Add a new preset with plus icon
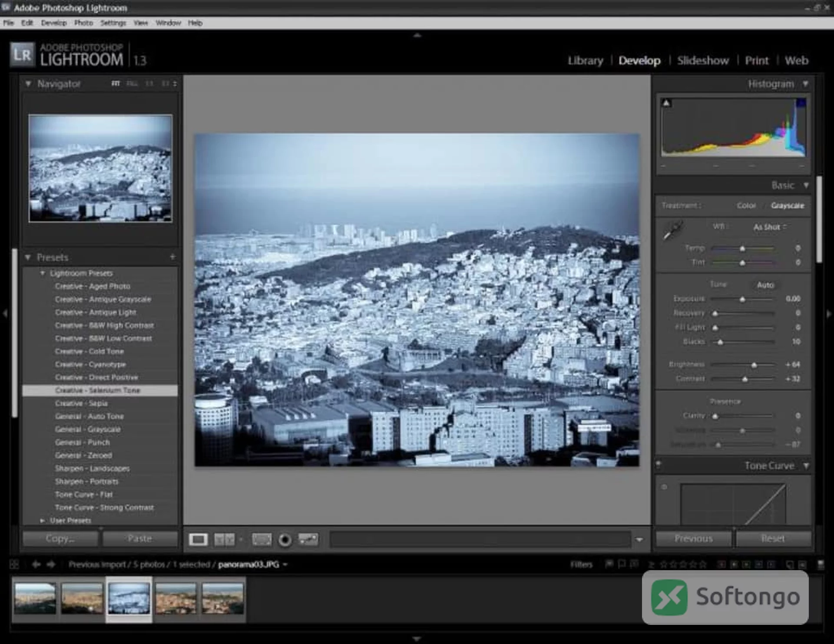This screenshot has width=834, height=644. tap(172, 257)
